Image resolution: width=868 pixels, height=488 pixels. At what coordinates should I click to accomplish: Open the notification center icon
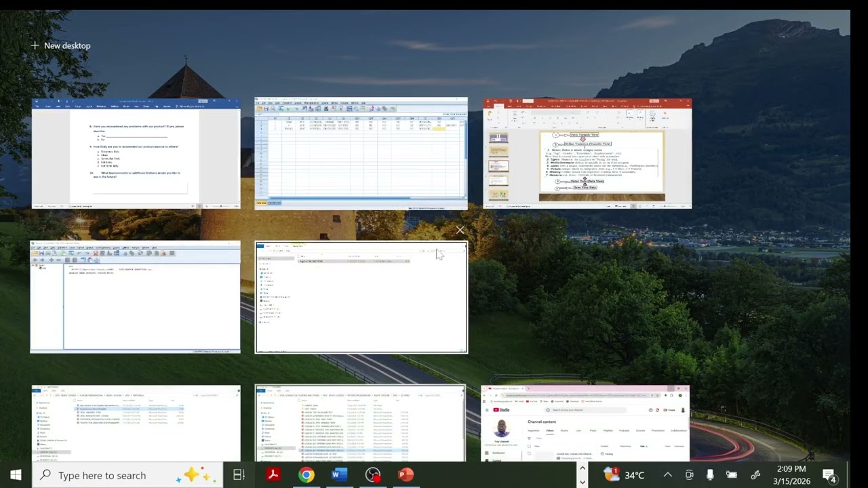click(830, 475)
